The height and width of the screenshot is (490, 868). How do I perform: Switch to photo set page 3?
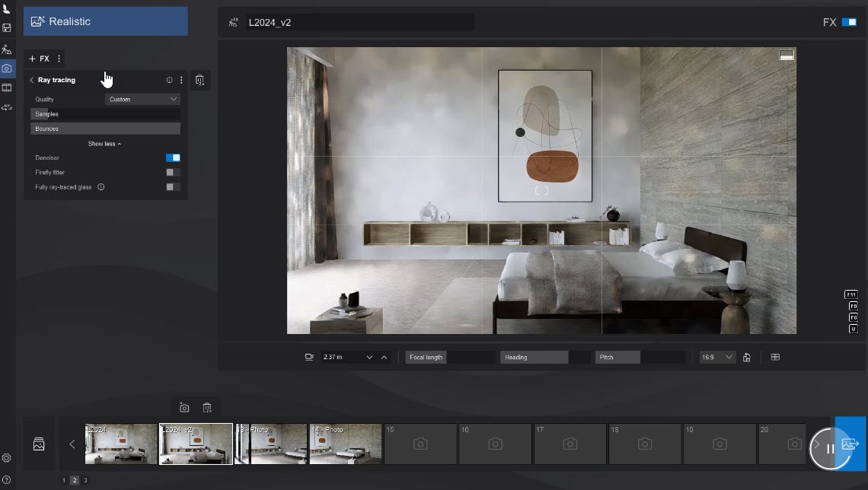pos(85,480)
